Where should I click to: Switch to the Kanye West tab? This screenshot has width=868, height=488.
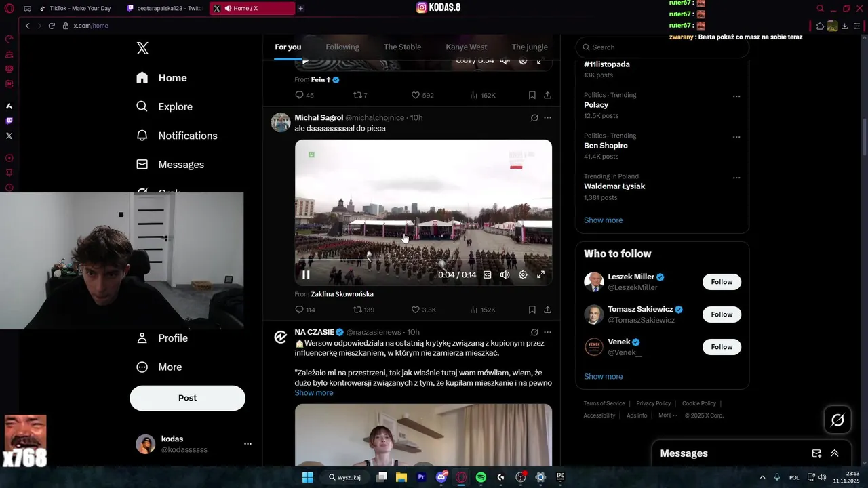[466, 47]
